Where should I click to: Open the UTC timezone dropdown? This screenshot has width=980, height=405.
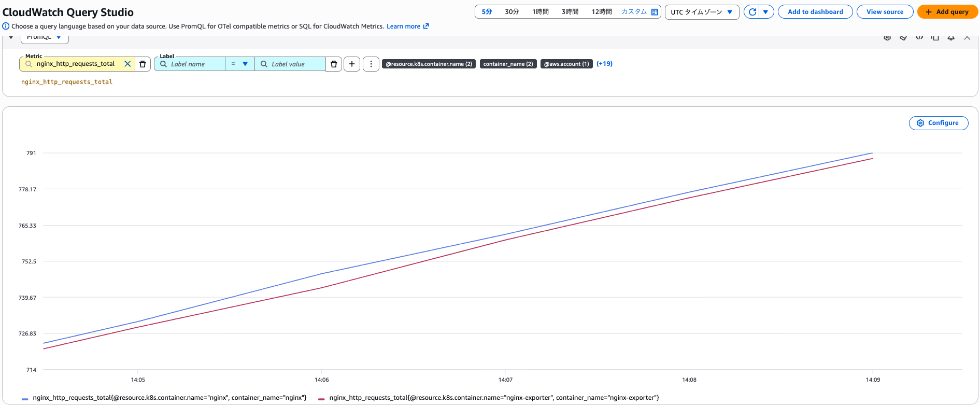(x=702, y=12)
